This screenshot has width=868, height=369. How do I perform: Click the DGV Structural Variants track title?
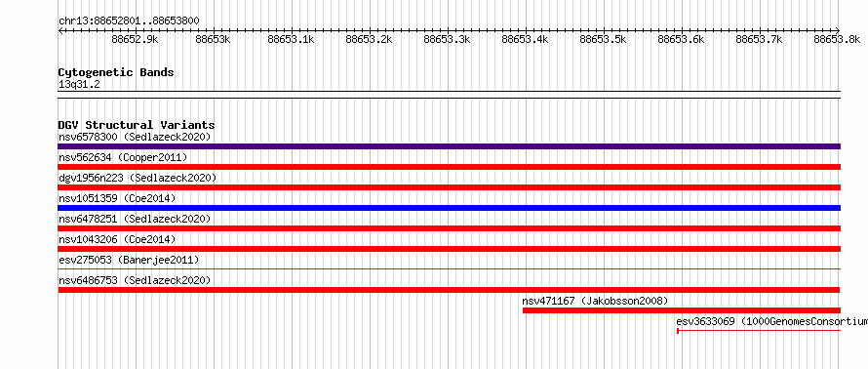[137, 125]
